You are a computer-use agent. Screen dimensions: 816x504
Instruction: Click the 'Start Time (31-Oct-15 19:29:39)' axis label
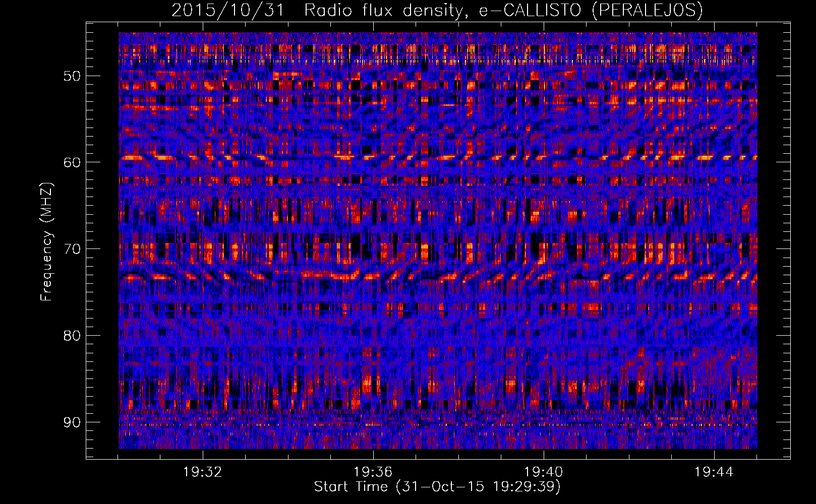tap(437, 487)
